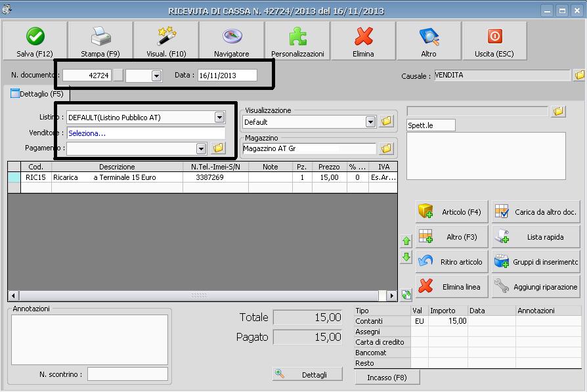587x392 pixels.
Task: Click the N.Tel.-Imei-S/N column header
Action: (215, 167)
